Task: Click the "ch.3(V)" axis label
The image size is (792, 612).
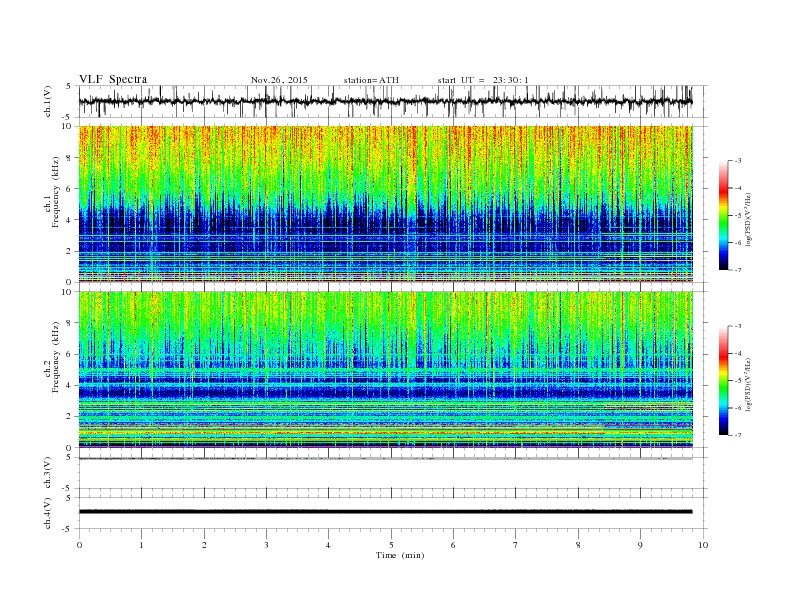Action: point(48,474)
